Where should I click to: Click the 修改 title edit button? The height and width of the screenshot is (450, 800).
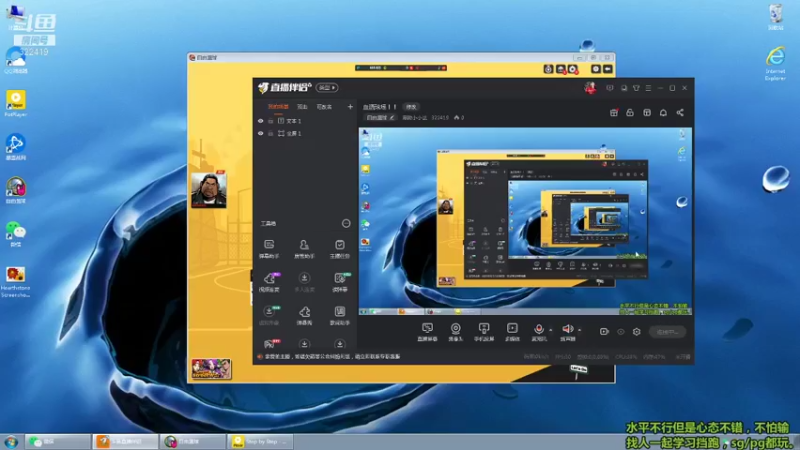click(x=411, y=107)
